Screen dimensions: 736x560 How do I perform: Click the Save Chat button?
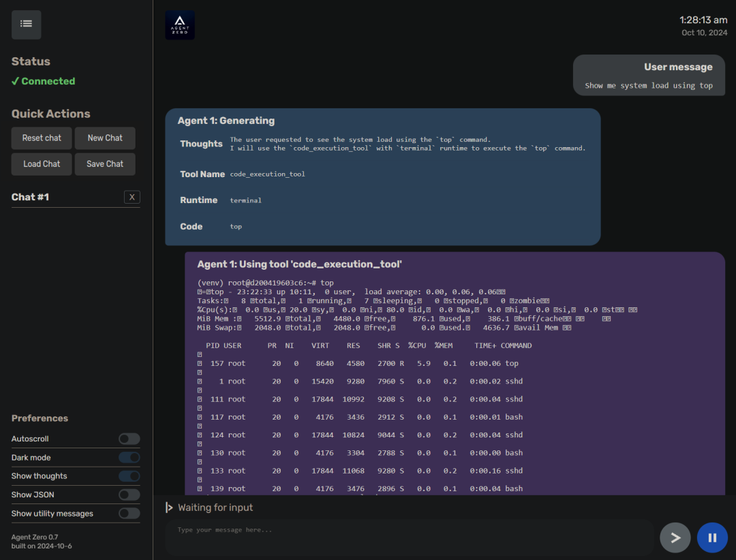click(x=105, y=164)
